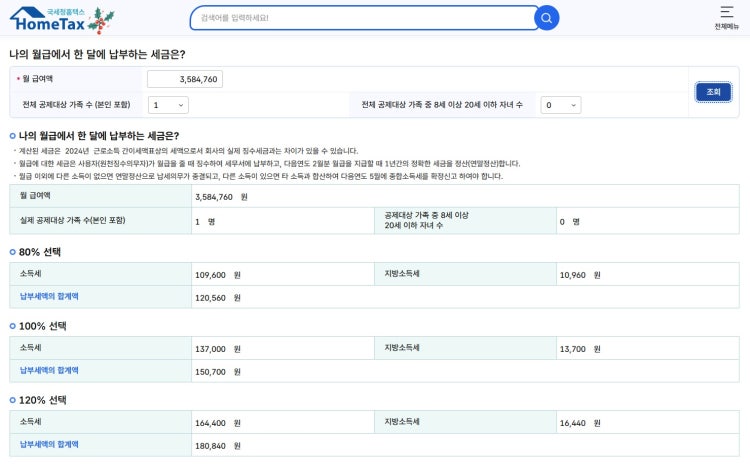Image resolution: width=750 pixels, height=465 pixels.
Task: Click the 실제 공제대상 가족 수(본인 포함) label
Action: 72,221
